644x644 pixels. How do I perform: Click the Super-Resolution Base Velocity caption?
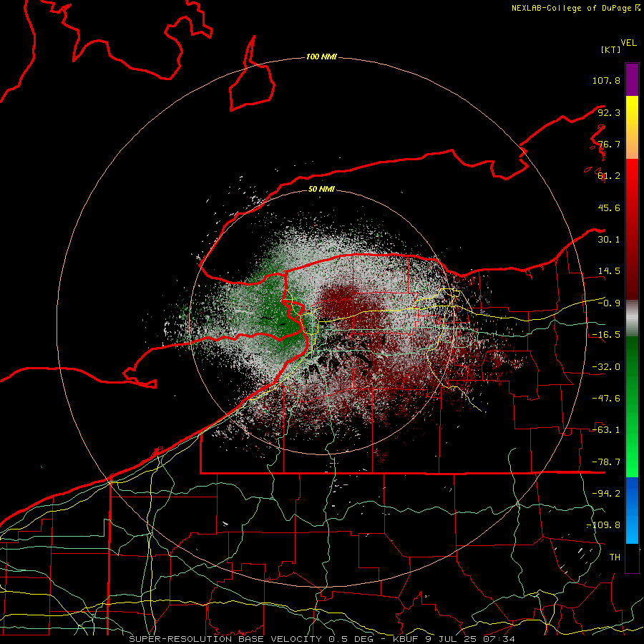pyautogui.click(x=321, y=639)
